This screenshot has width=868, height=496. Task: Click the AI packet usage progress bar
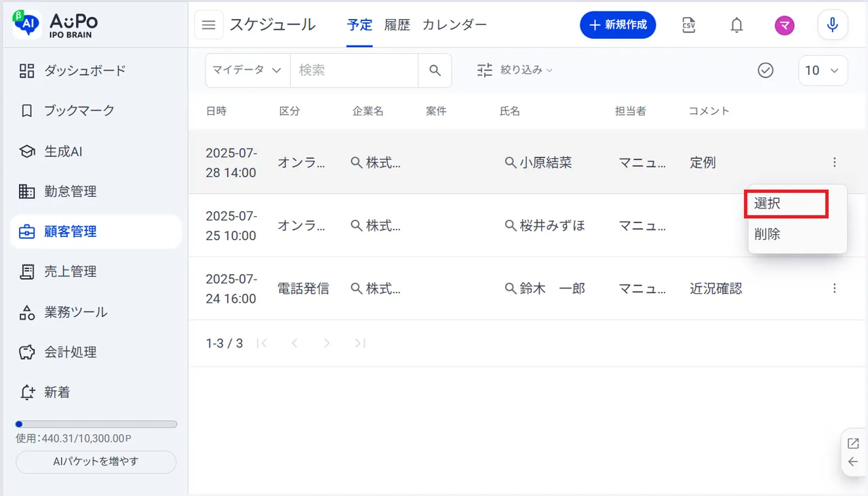(96, 424)
